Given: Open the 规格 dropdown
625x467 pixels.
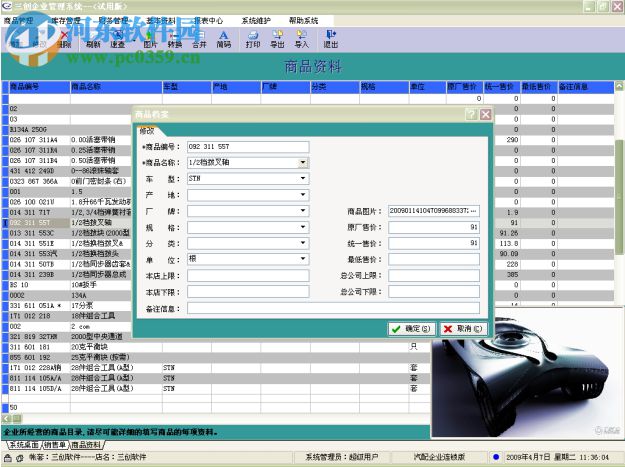Looking at the screenshot, I should (303, 227).
